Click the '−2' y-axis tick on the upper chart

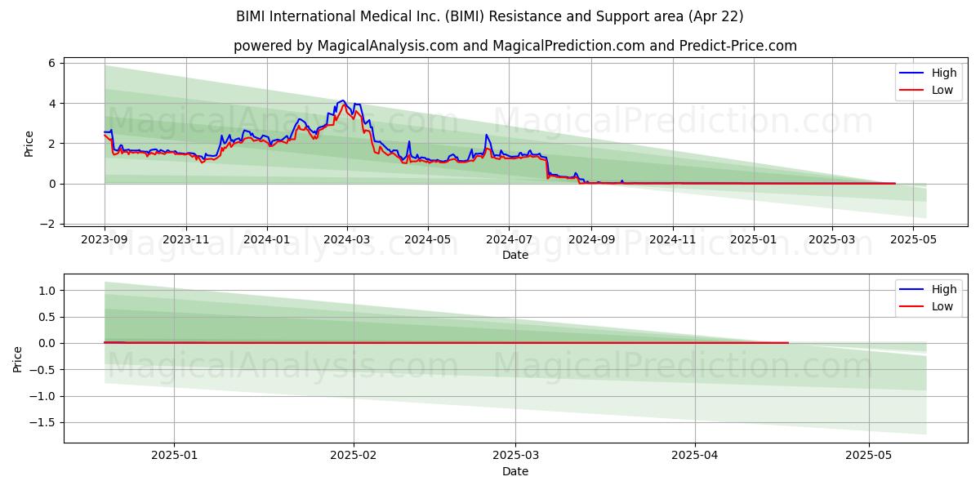click(47, 224)
